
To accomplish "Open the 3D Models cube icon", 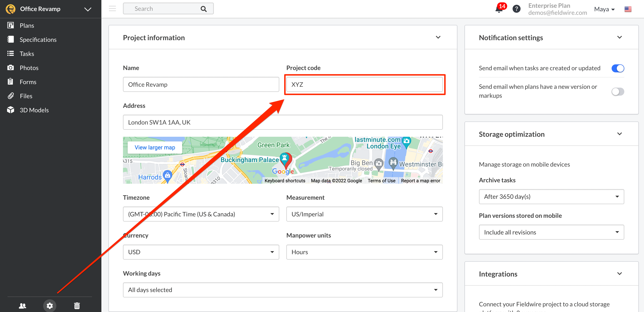I will (11, 110).
